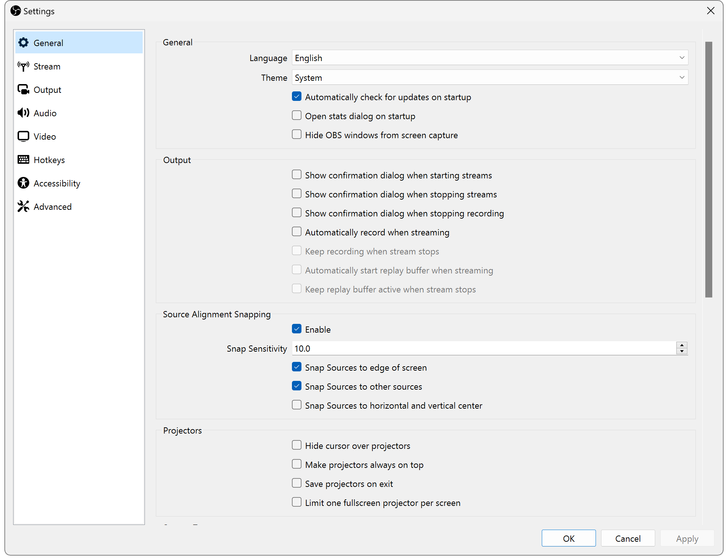
Task: Switch to the Stream settings page
Action: tap(47, 66)
